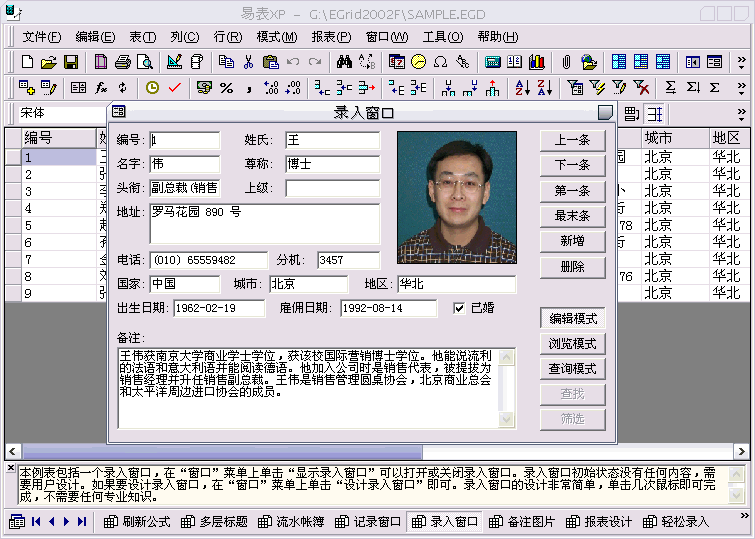
Task: Open the 工具(O) menu
Action: pyautogui.click(x=443, y=37)
